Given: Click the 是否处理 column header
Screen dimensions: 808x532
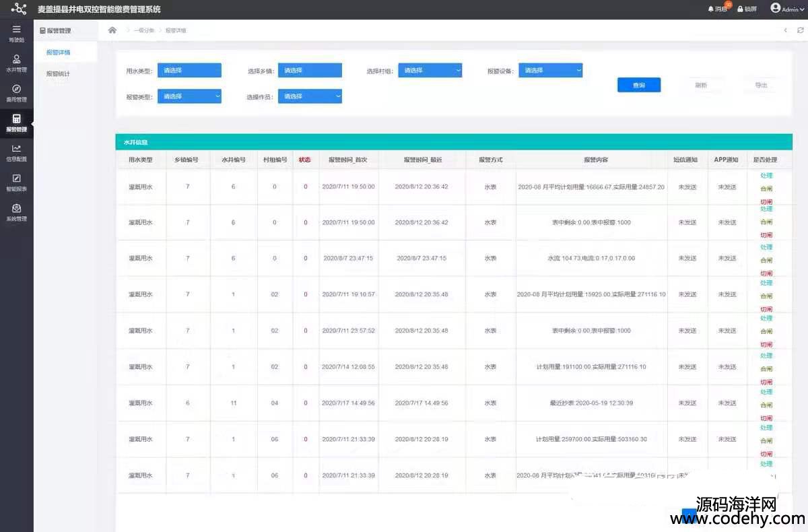Looking at the screenshot, I should click(766, 160).
